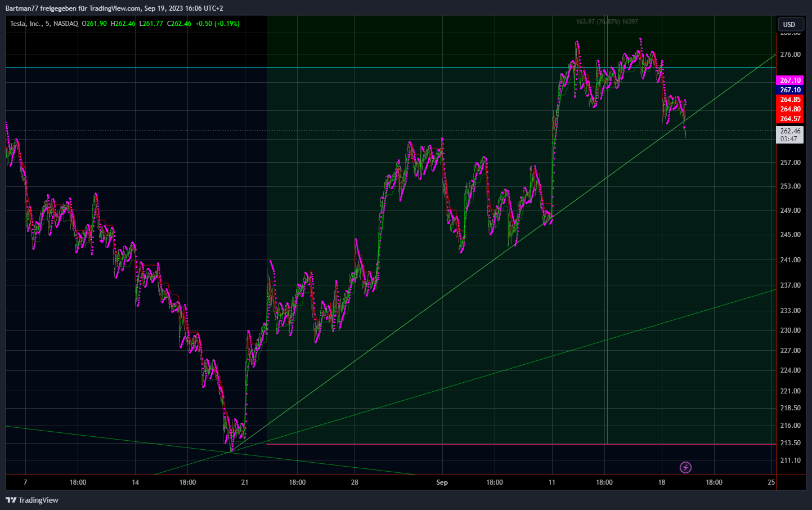Click the red 264.57 price label

[x=790, y=119]
